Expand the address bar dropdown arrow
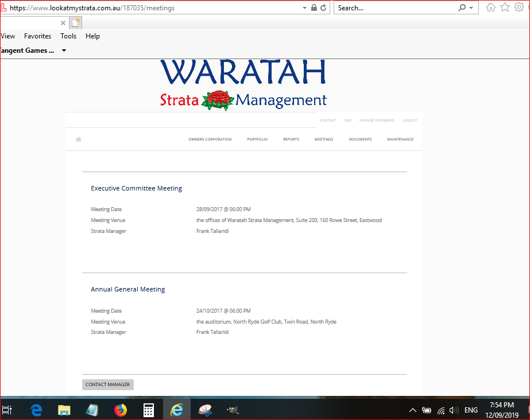530x420 pixels. tap(304, 8)
